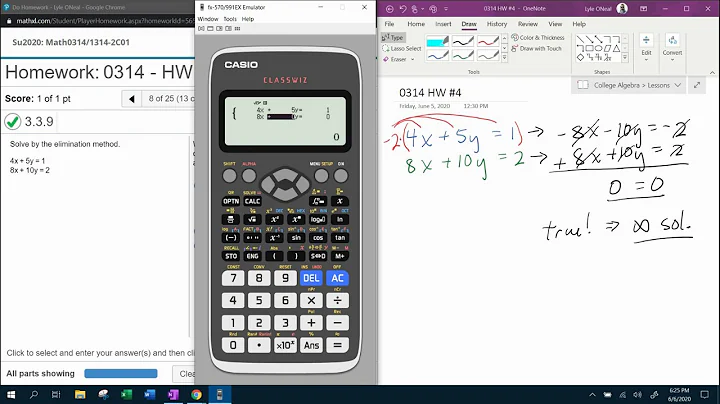
Task: Click the calculator ALPHA round key
Action: (249, 175)
